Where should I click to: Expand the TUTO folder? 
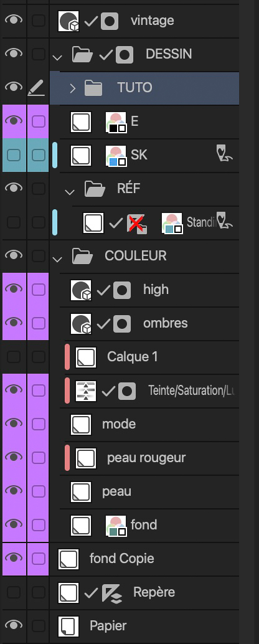click(73, 88)
